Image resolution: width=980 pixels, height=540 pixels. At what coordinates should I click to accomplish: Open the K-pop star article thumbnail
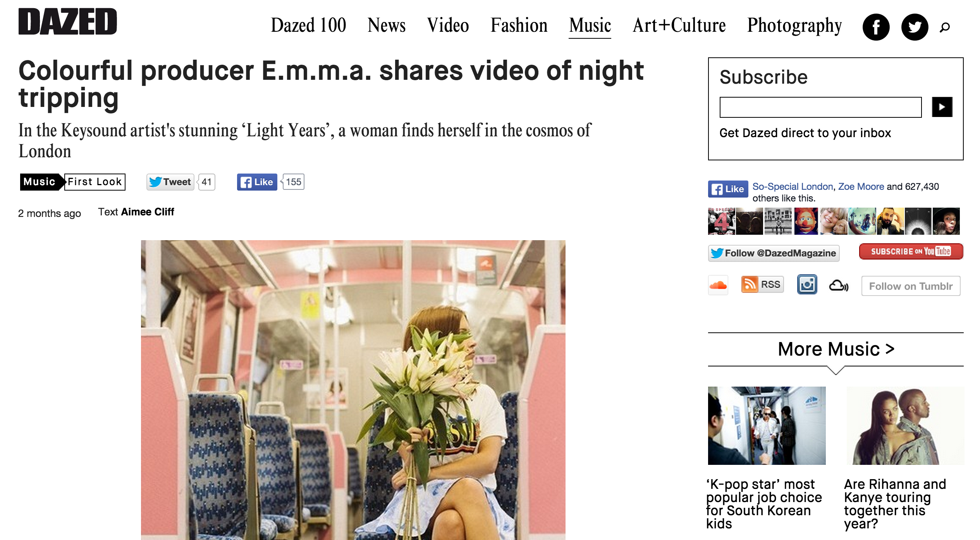767,425
